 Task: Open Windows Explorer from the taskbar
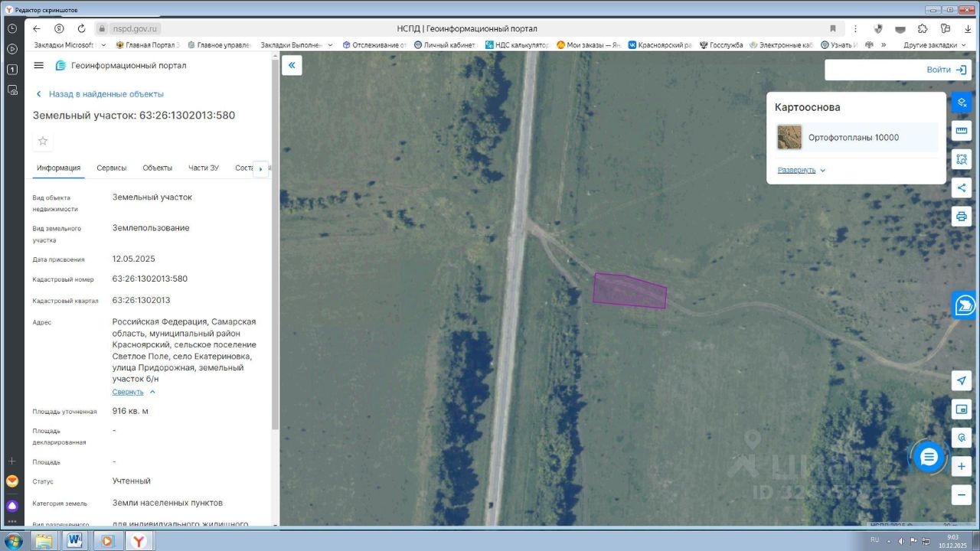[44, 540]
